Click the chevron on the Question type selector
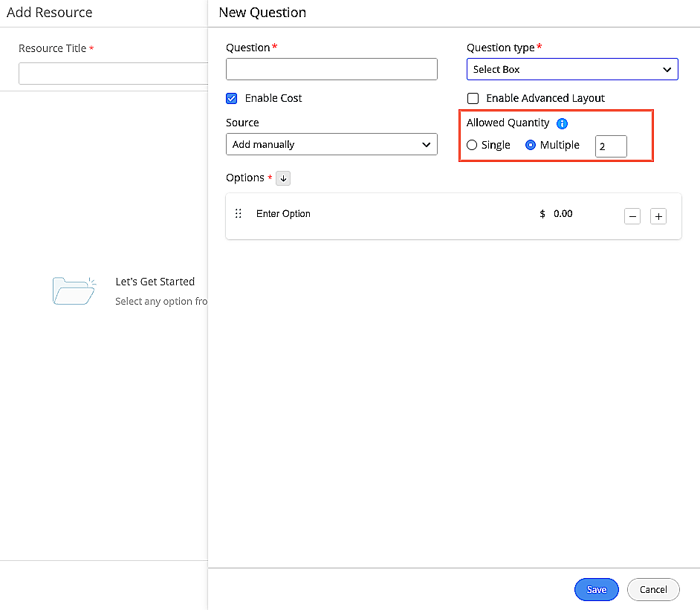700x610 pixels. [x=667, y=69]
